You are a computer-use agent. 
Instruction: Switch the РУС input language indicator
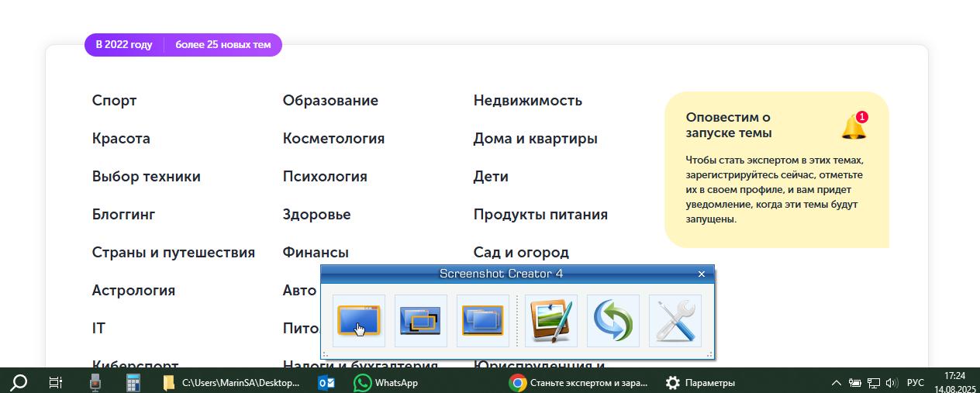(916, 383)
